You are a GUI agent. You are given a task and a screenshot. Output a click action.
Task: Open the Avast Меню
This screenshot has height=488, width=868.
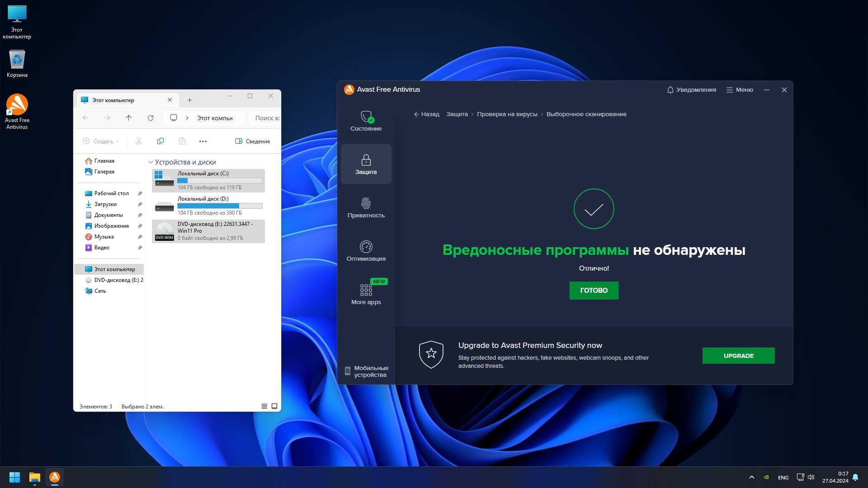click(x=739, y=90)
